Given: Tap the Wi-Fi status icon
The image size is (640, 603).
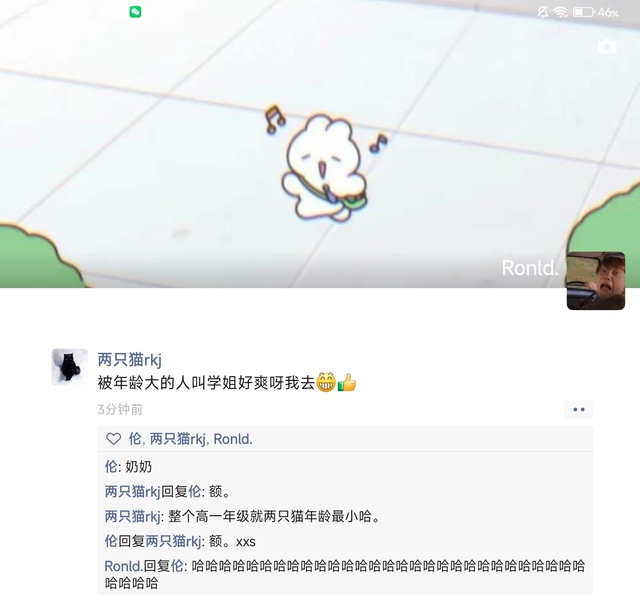Looking at the screenshot, I should [560, 12].
